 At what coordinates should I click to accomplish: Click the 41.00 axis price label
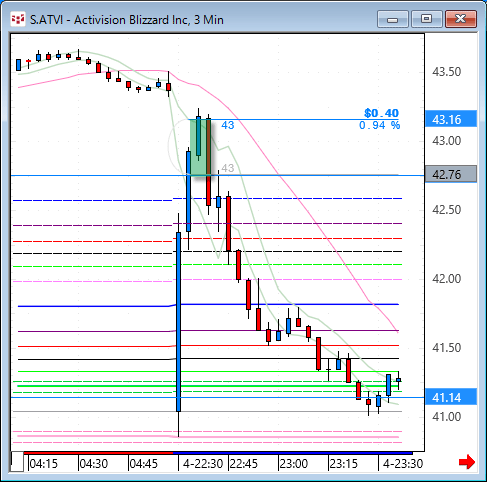point(446,417)
